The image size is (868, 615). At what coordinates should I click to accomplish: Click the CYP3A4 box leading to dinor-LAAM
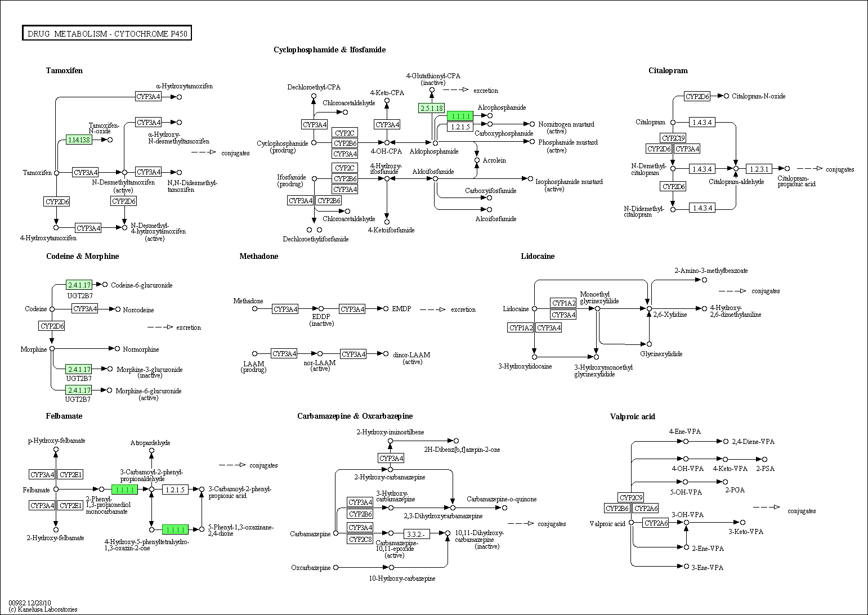(354, 354)
